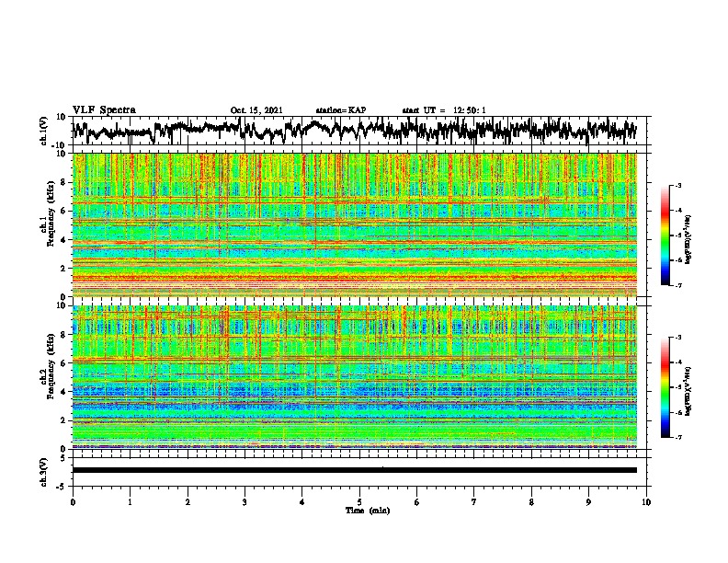Click the '5' tick on the time axis
Screen dimensions: 728x563
[359, 502]
